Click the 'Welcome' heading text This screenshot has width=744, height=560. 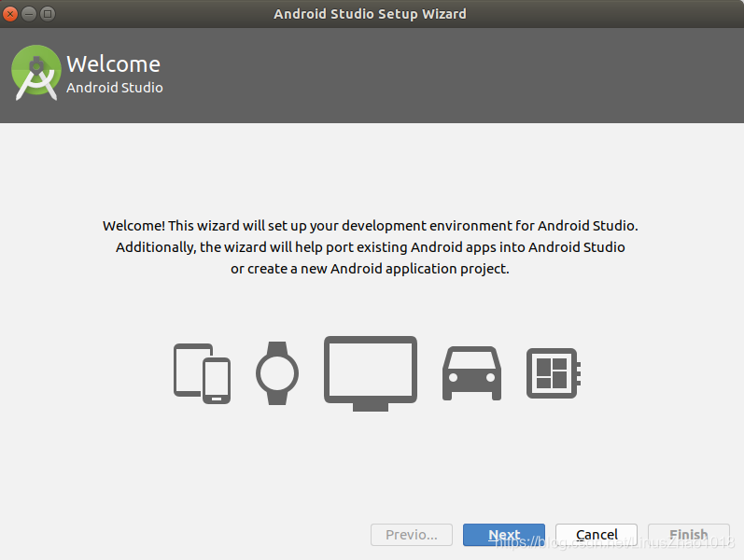pyautogui.click(x=113, y=64)
